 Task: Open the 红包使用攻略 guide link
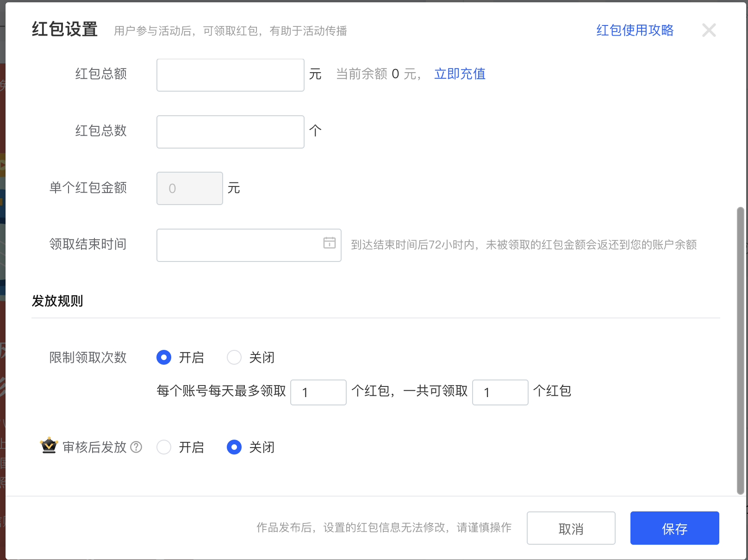tap(635, 31)
